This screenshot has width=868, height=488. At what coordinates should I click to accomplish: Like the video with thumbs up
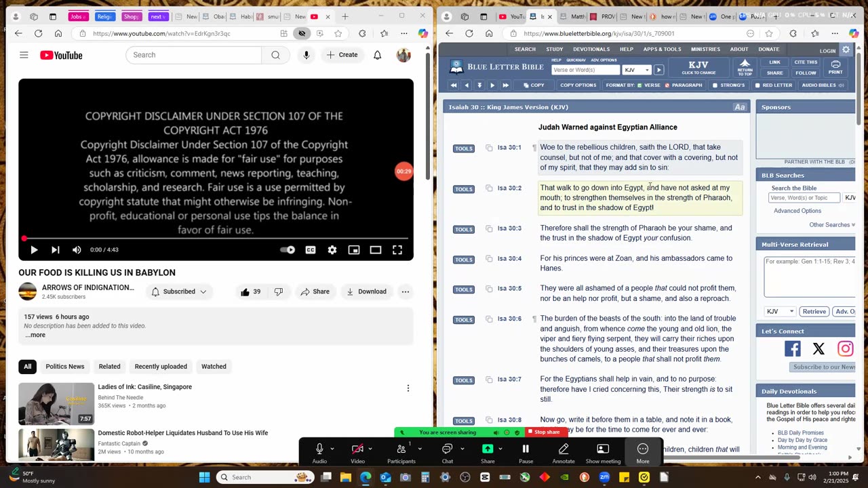(250, 291)
